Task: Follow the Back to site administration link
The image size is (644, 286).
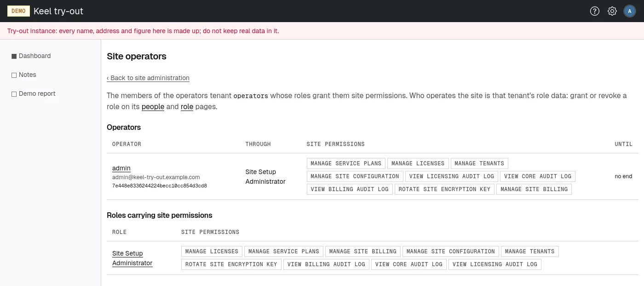Action: click(148, 78)
